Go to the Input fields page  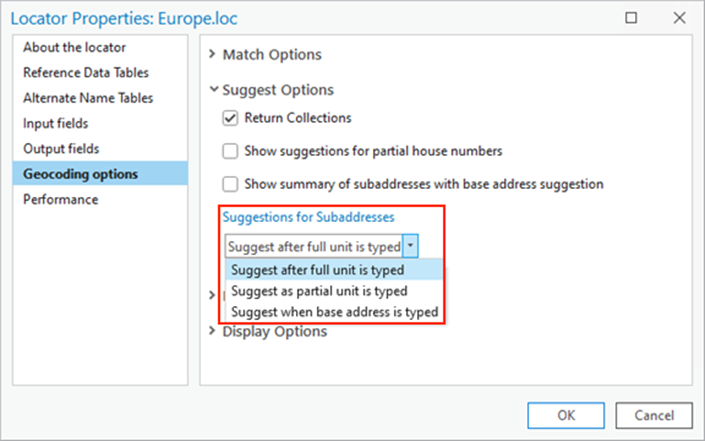coord(55,123)
